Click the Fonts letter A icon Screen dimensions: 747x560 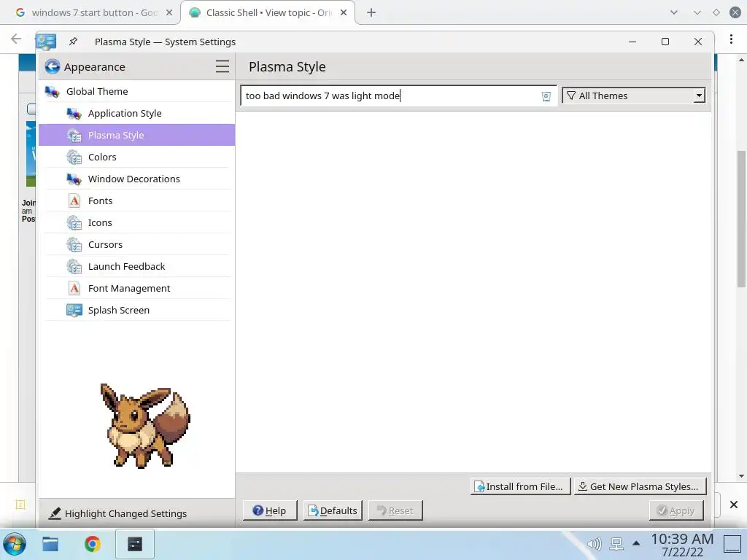tap(74, 201)
